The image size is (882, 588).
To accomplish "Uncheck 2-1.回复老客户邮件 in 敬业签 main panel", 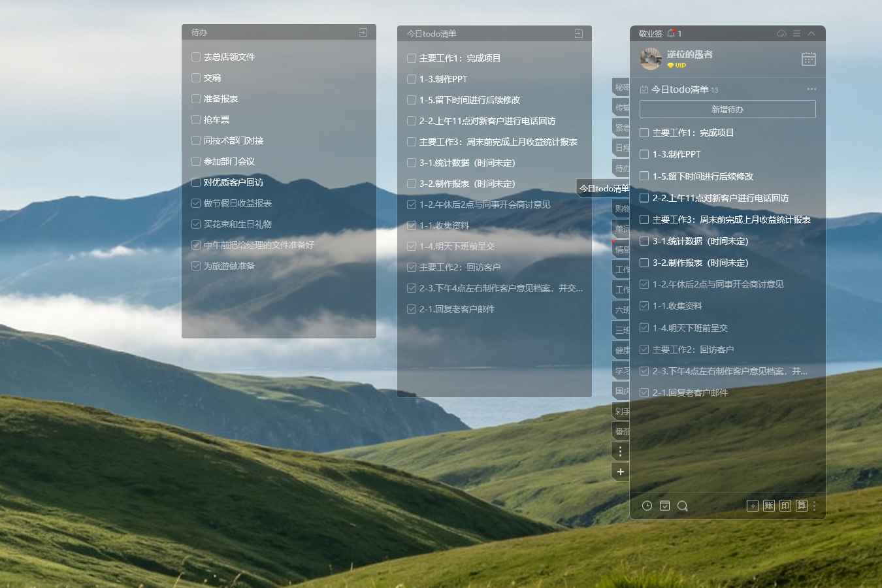I will (644, 393).
